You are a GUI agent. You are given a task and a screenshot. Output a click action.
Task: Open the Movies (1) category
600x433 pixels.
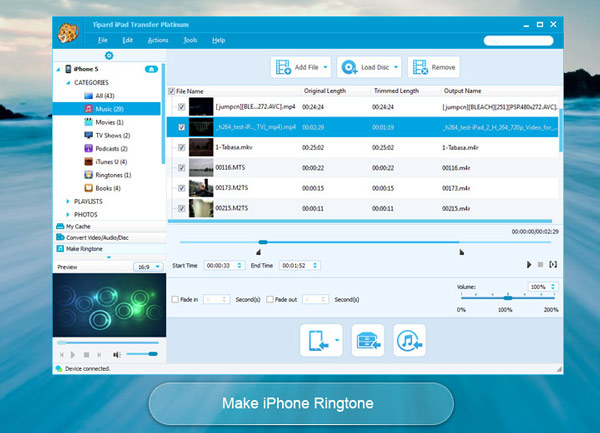pos(109,122)
